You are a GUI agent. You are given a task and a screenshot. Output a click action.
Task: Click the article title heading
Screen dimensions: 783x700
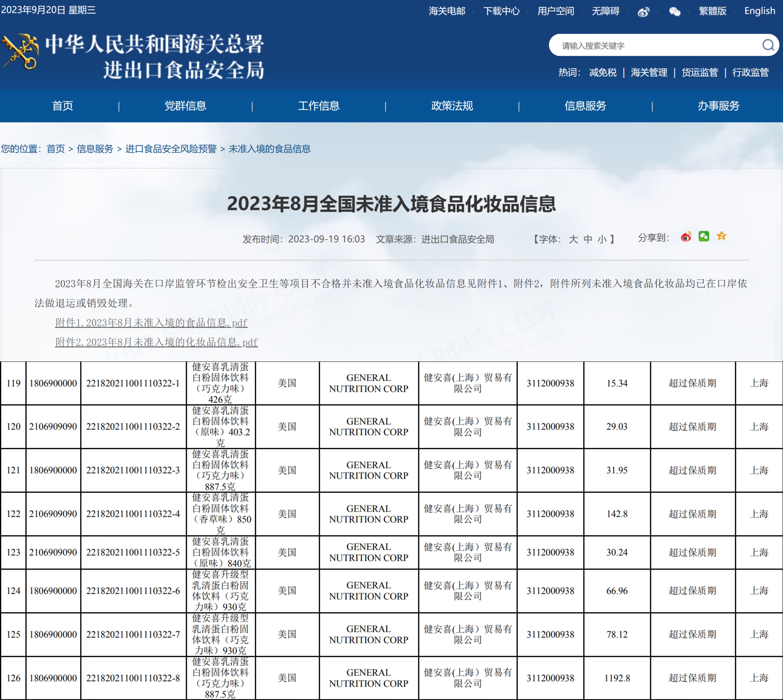click(x=391, y=204)
